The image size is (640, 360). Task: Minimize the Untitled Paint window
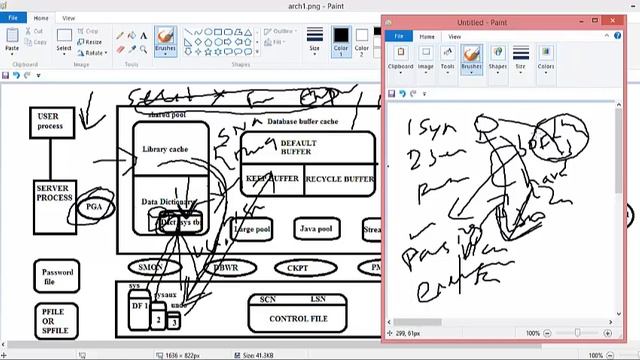(581, 21)
